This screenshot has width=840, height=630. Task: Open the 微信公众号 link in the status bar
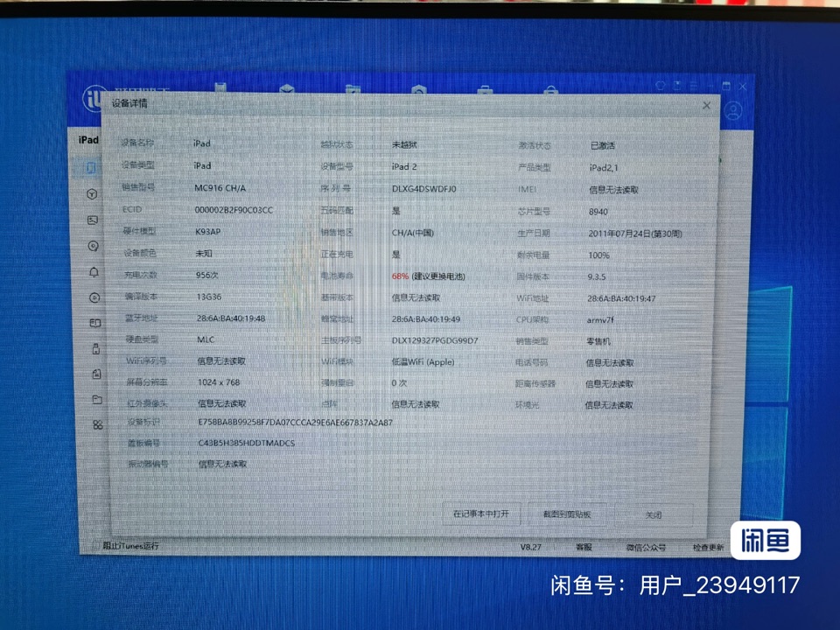coord(646,548)
